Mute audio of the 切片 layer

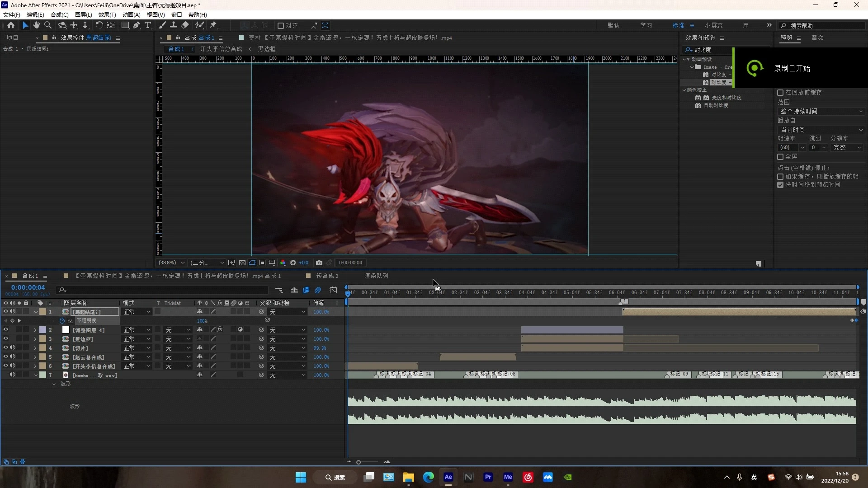point(13,347)
